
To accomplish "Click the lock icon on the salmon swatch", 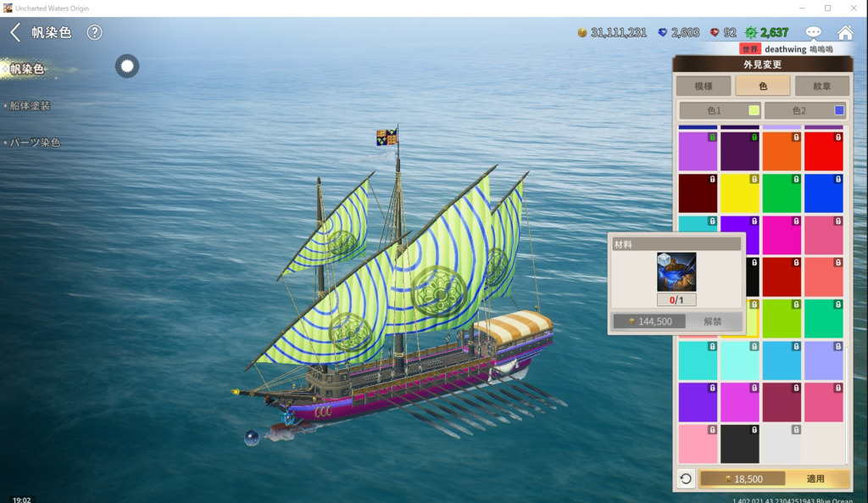I will point(838,263).
